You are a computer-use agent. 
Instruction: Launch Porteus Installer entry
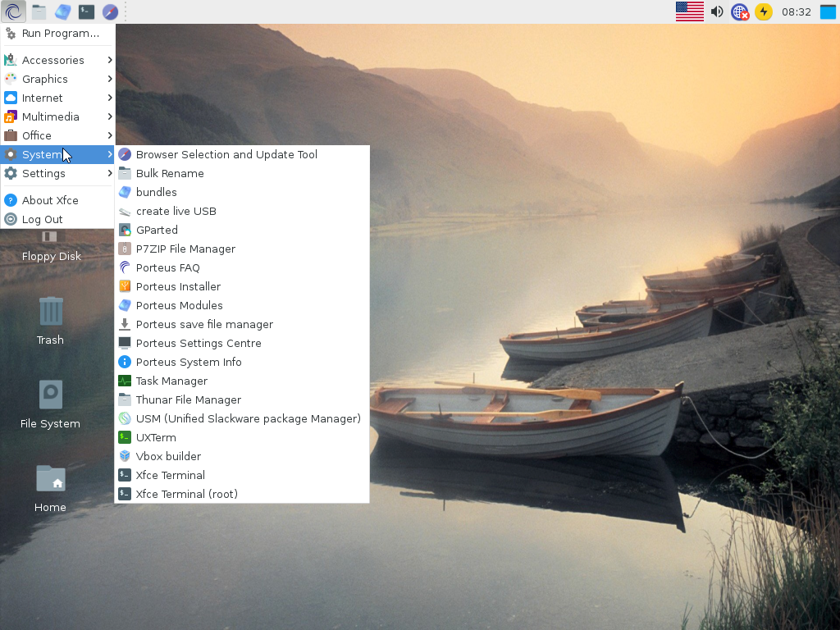tap(242, 286)
